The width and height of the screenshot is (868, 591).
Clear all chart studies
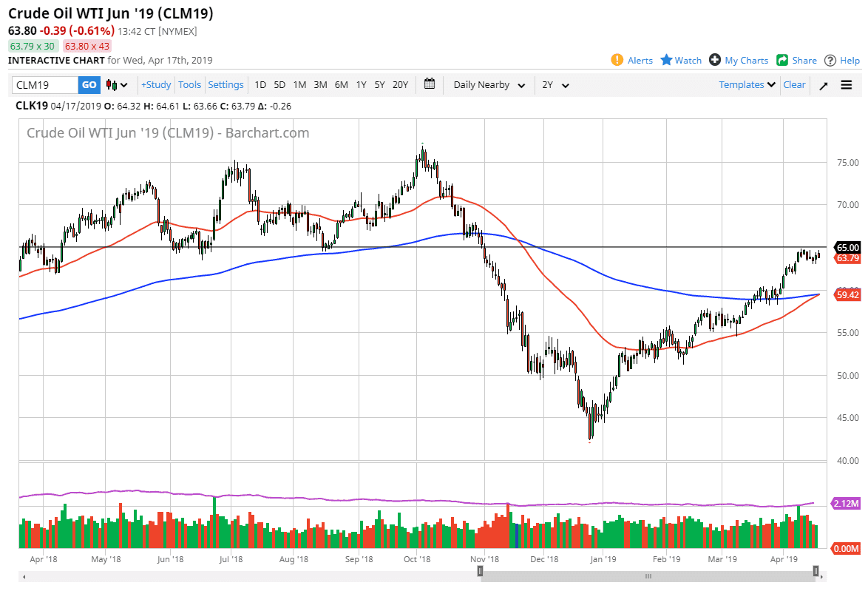point(794,85)
